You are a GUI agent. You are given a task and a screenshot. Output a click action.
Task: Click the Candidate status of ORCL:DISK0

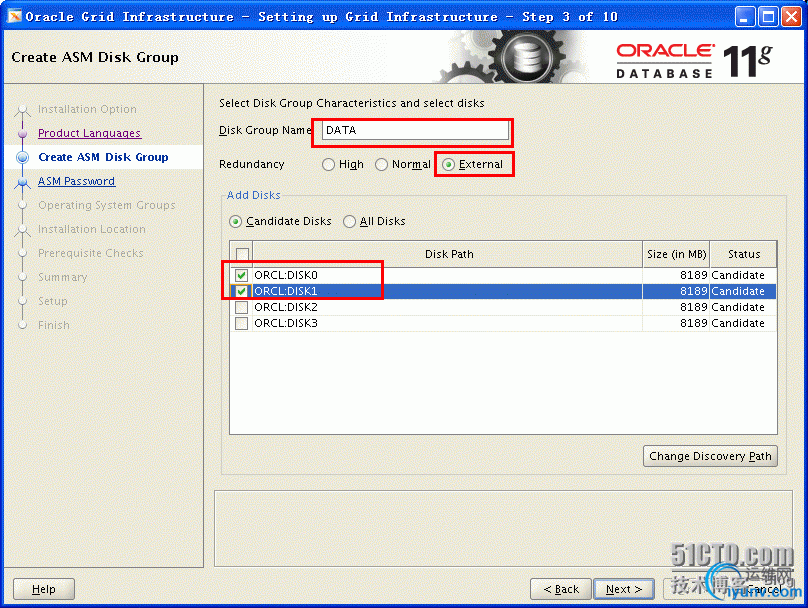click(738, 275)
